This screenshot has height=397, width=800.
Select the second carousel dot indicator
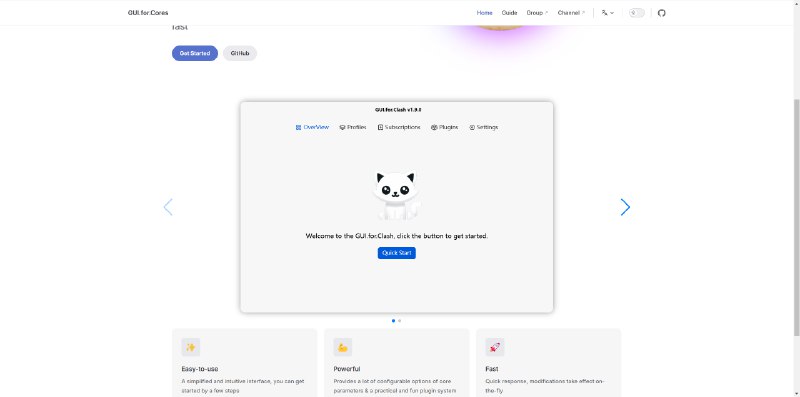(x=399, y=320)
